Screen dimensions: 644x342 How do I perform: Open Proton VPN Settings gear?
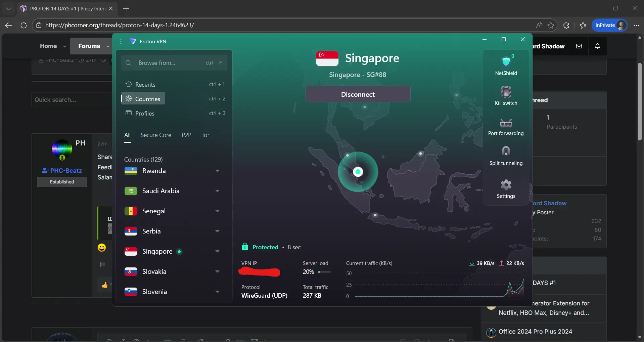506,184
